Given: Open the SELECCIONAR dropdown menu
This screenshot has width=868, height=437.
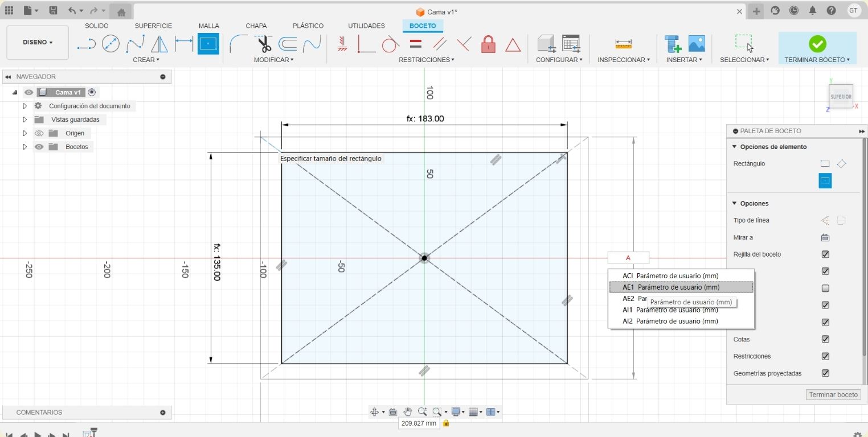Looking at the screenshot, I should pos(744,60).
